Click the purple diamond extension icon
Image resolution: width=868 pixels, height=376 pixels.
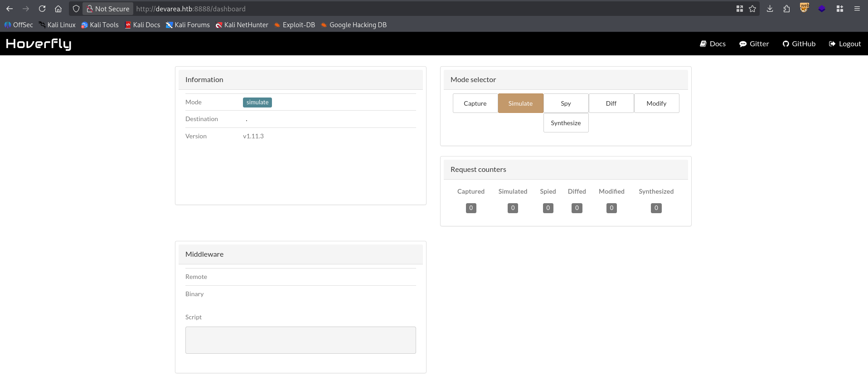pyautogui.click(x=822, y=9)
